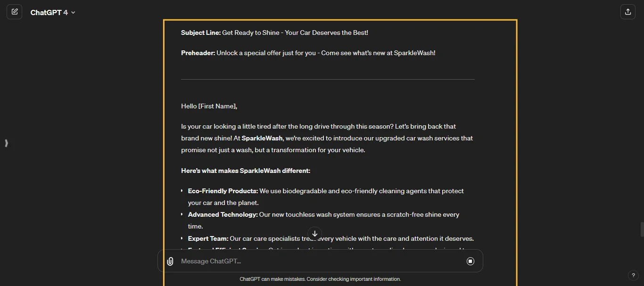The height and width of the screenshot is (286, 644).
Task: Click 'Unlock a special offer just for you' text
Action: point(266,53)
